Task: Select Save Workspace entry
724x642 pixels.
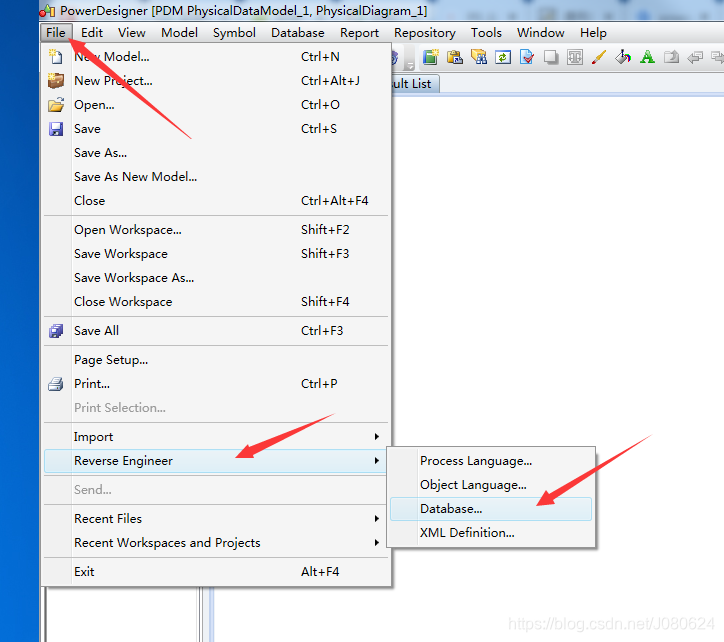Action: (216, 254)
